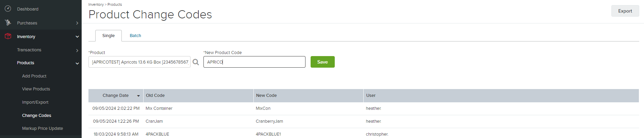Collapse the Inventory section chevron
This screenshot has width=644, height=138.
77,37
